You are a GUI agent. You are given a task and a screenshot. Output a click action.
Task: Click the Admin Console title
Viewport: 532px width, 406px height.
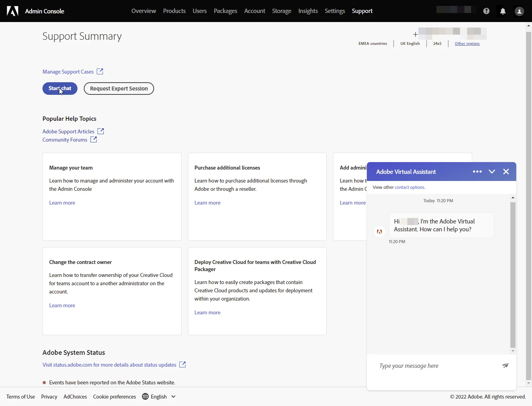tap(44, 11)
